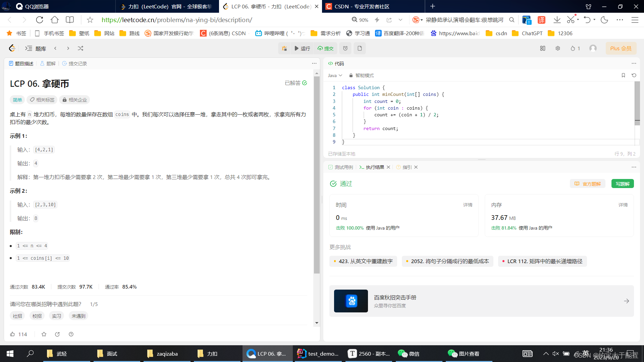Click the streak fire icon
644x362 pixels.
click(573, 48)
